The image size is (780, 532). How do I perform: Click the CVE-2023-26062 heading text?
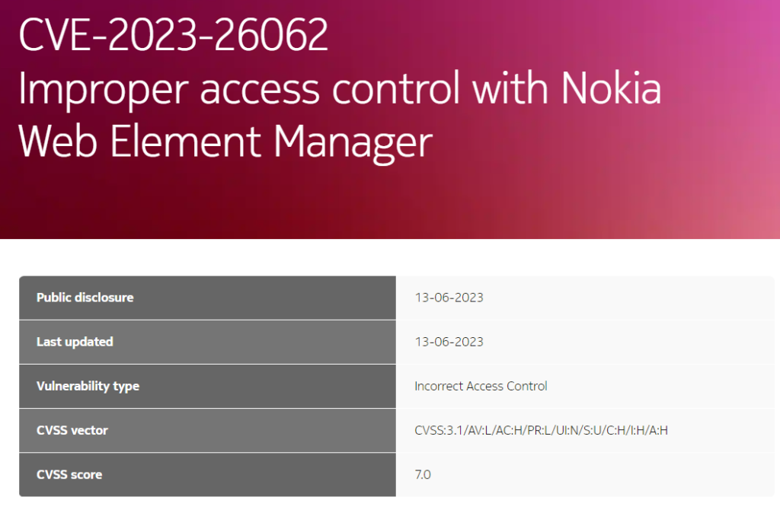pos(174,36)
